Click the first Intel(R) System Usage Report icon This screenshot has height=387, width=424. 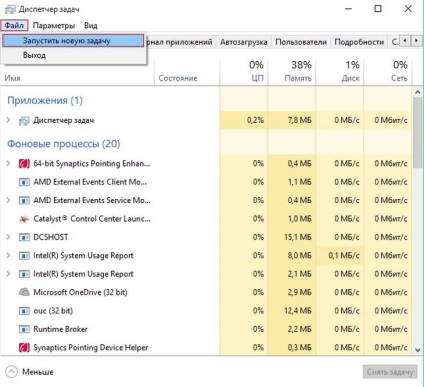pyautogui.click(x=24, y=256)
